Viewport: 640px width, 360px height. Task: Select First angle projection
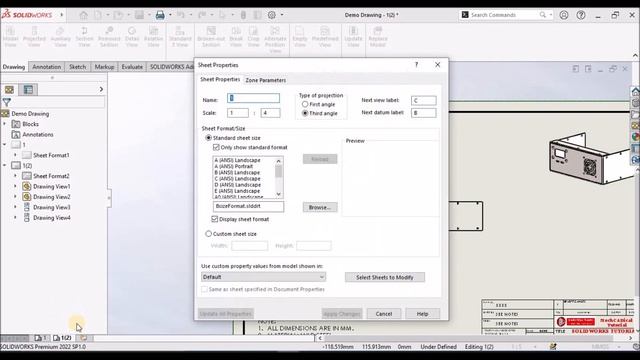tap(305, 104)
